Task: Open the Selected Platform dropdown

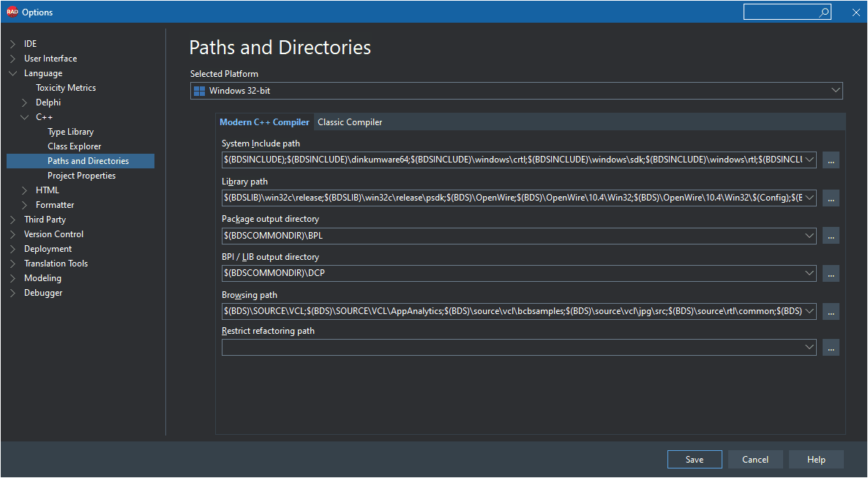Action: click(835, 91)
